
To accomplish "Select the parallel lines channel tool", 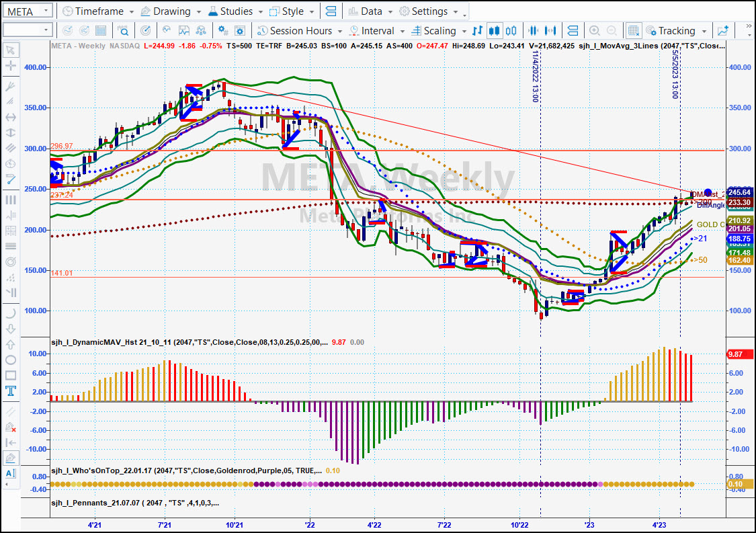I will pyautogui.click(x=10, y=148).
